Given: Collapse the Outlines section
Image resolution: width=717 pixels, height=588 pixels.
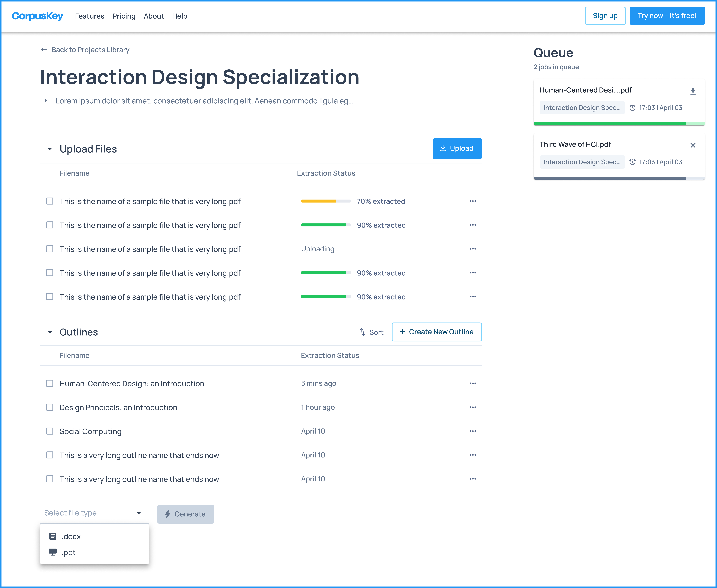Looking at the screenshot, I should point(50,332).
